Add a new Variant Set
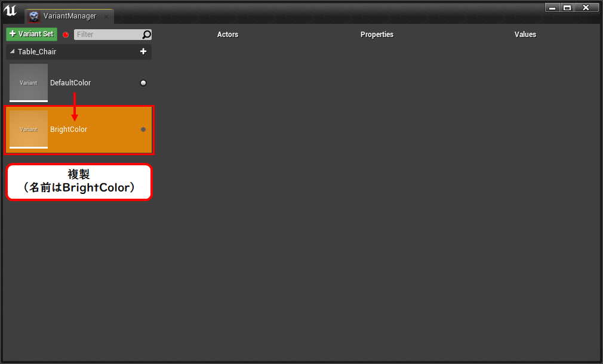Image resolution: width=603 pixels, height=364 pixels. 32,34
